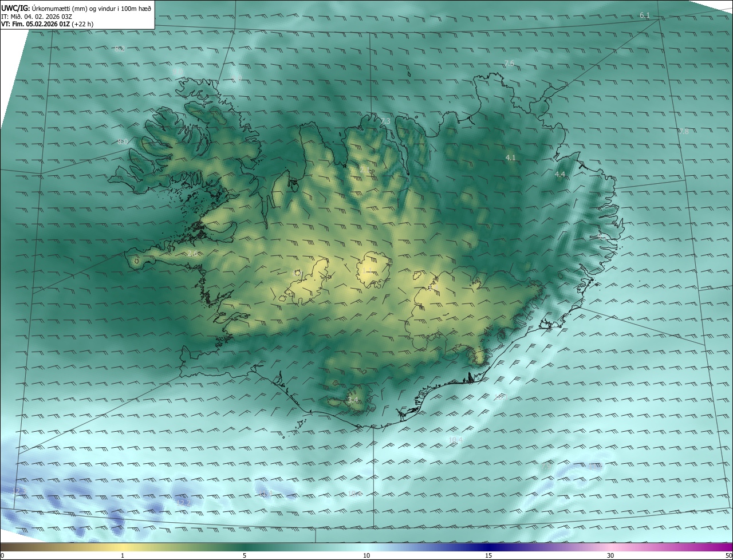This screenshot has width=733, height=560.
Task: Click the map value "7.3"
Action: (385, 121)
